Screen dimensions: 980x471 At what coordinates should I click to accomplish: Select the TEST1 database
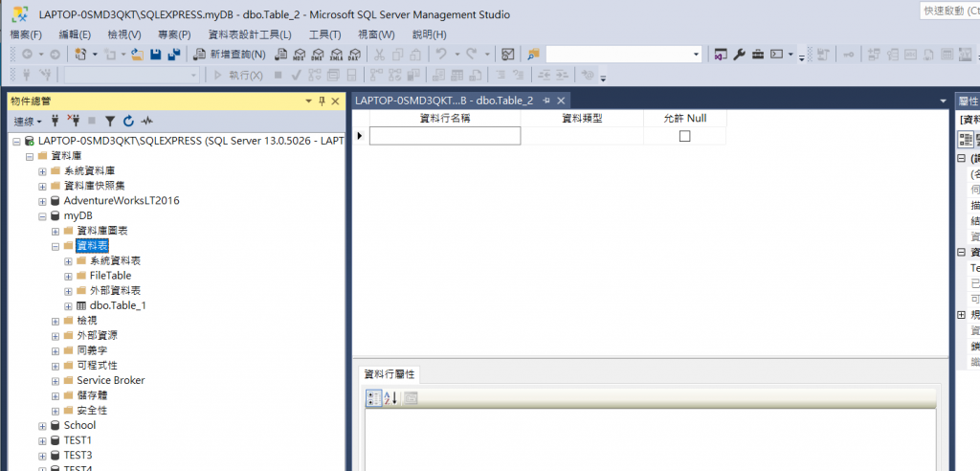[78, 440]
